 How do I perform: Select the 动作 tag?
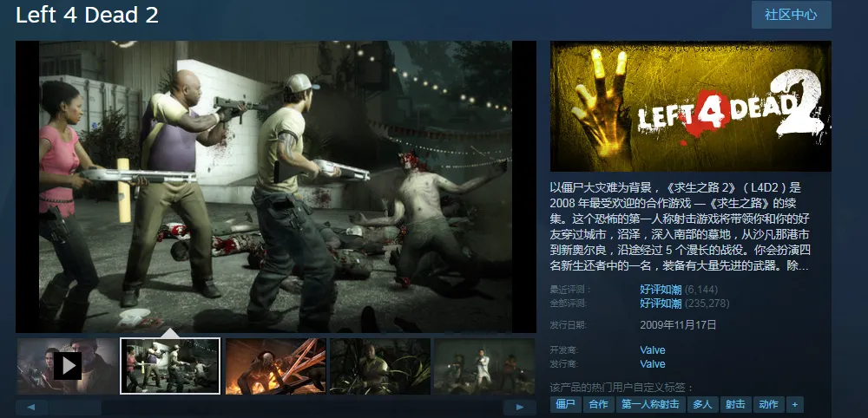(768, 404)
